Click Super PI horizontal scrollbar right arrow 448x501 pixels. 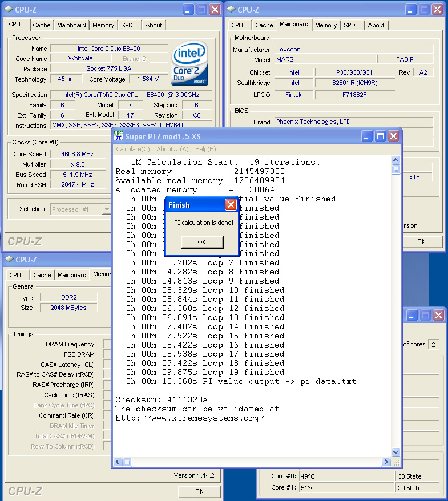click(x=386, y=462)
